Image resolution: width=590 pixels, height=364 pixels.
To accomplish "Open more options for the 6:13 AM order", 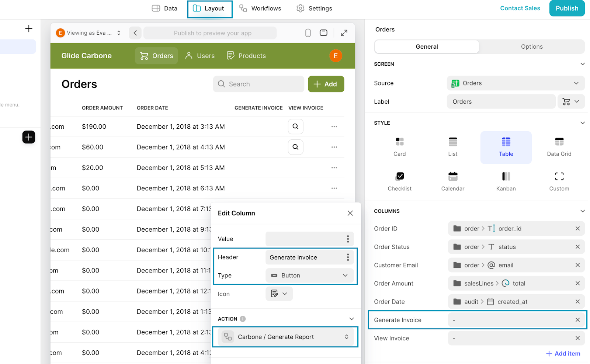I will [x=334, y=188].
